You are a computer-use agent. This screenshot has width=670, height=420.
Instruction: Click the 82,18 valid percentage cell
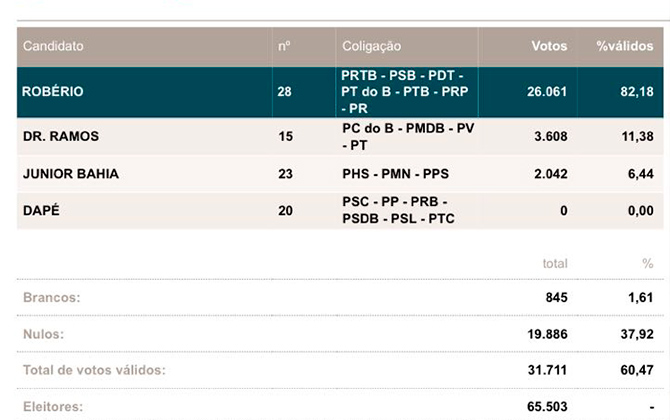[x=637, y=92]
